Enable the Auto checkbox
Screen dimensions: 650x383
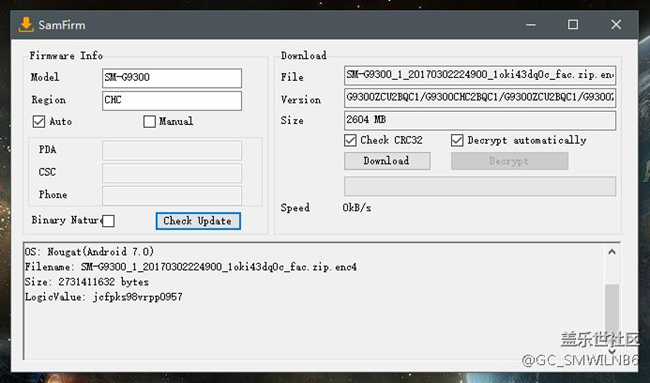click(x=39, y=121)
